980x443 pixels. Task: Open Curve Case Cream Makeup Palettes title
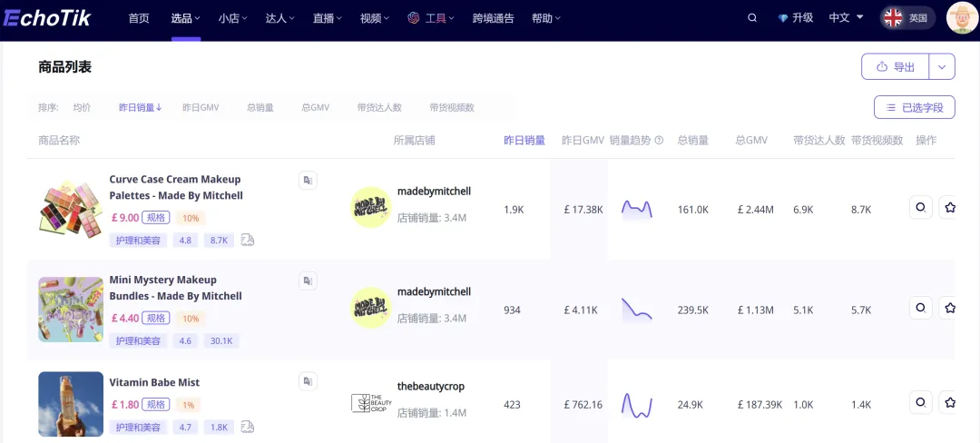point(176,187)
